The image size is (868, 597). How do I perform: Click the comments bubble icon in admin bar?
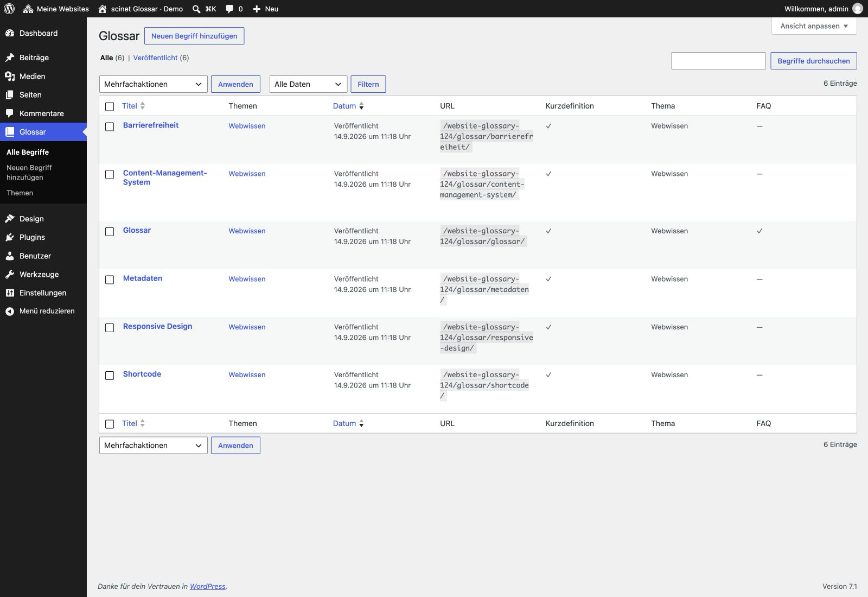pos(229,9)
